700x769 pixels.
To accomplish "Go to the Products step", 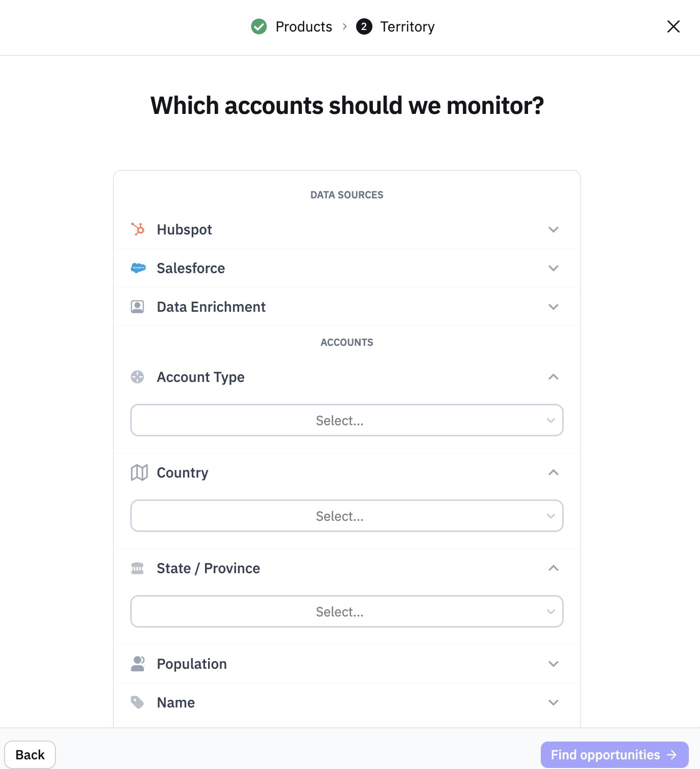I will click(x=304, y=26).
